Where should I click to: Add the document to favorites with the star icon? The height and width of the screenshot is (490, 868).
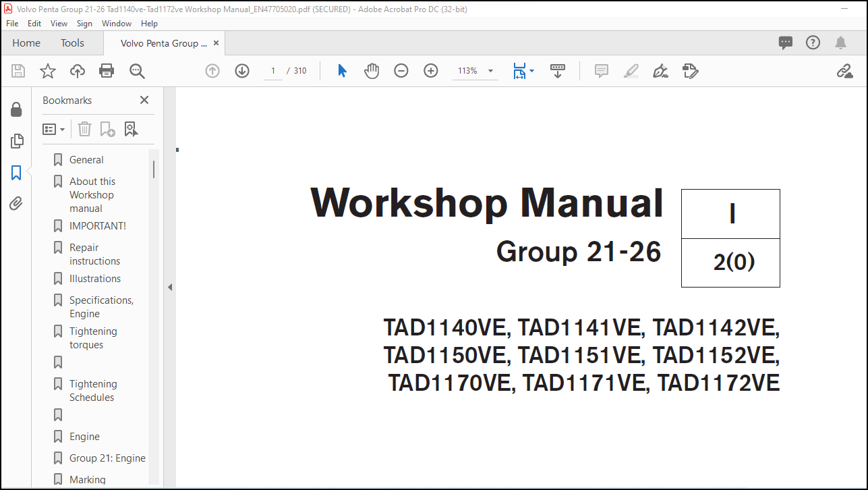[48, 71]
